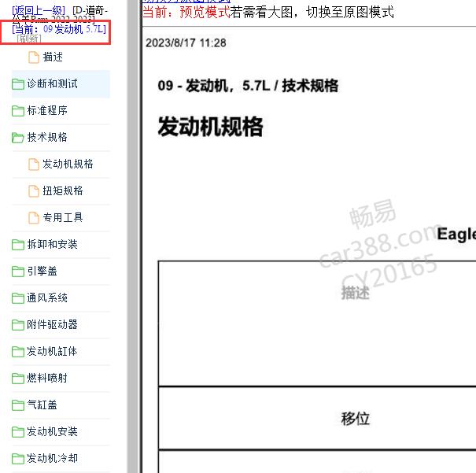The height and width of the screenshot is (473, 476).
Task: Click the 09 - 发动机, 5.7L / 技术规格 heading
Action: pyautogui.click(x=248, y=86)
